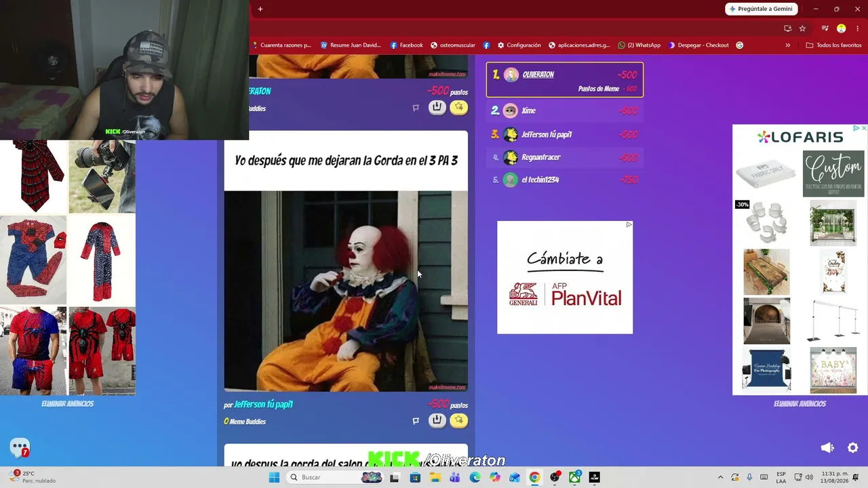868x488 pixels.
Task: Open the Xbox app in the taskbar
Action: (x=574, y=477)
